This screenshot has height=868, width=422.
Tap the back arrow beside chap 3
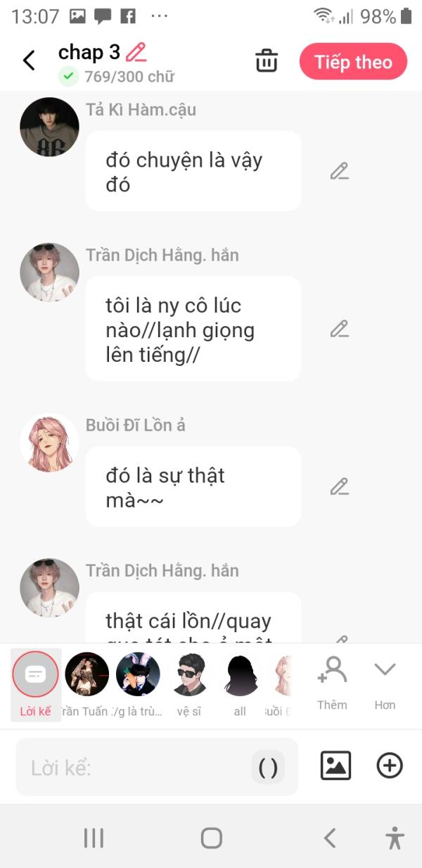(29, 61)
